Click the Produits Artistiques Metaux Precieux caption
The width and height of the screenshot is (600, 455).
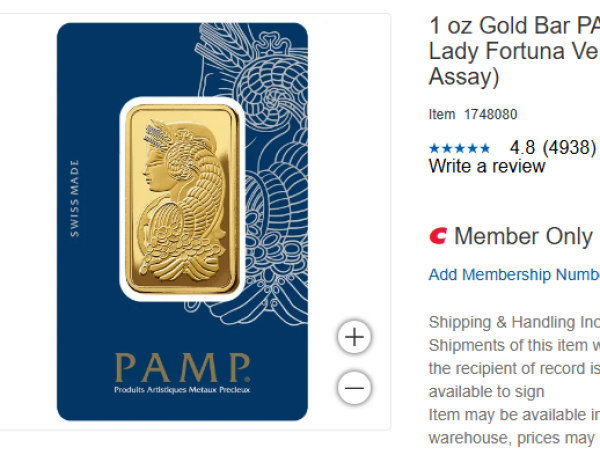tap(182, 390)
